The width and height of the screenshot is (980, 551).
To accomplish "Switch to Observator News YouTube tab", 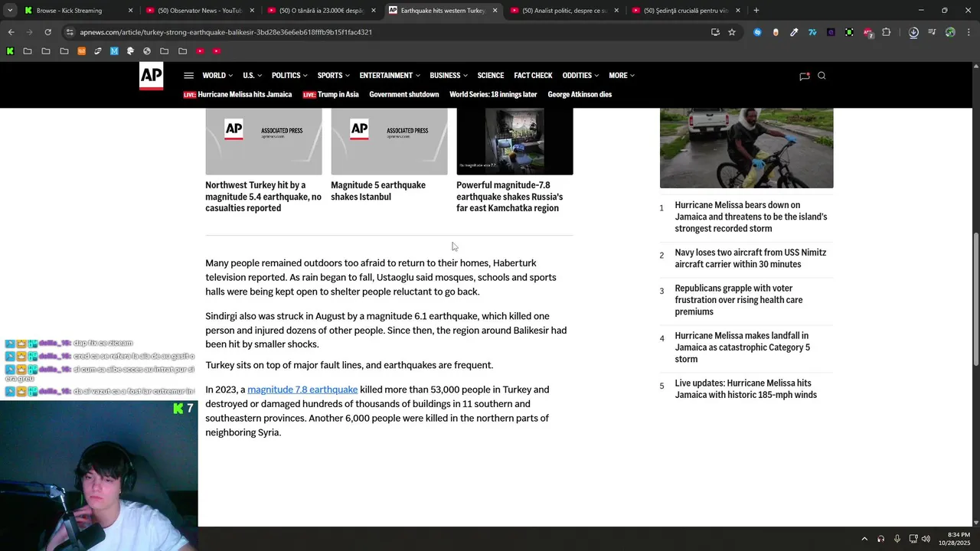I will pos(200,11).
